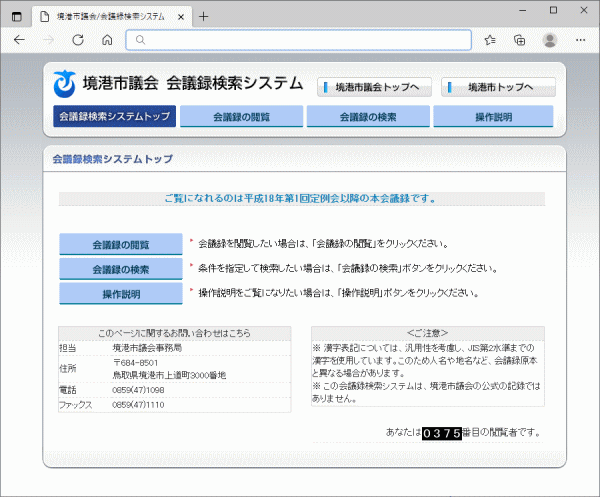Open browser settings ellipsis menu
Viewport: 600px width, 497px height.
point(580,40)
